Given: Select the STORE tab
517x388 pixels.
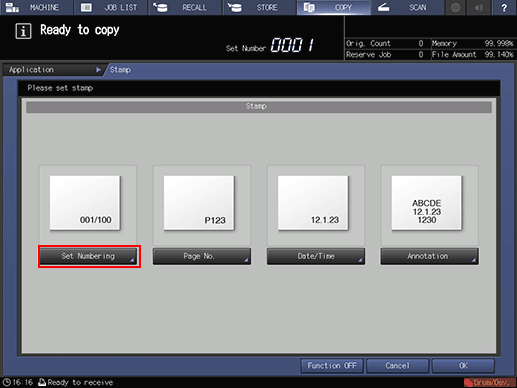Looking at the screenshot, I should tap(259, 8).
